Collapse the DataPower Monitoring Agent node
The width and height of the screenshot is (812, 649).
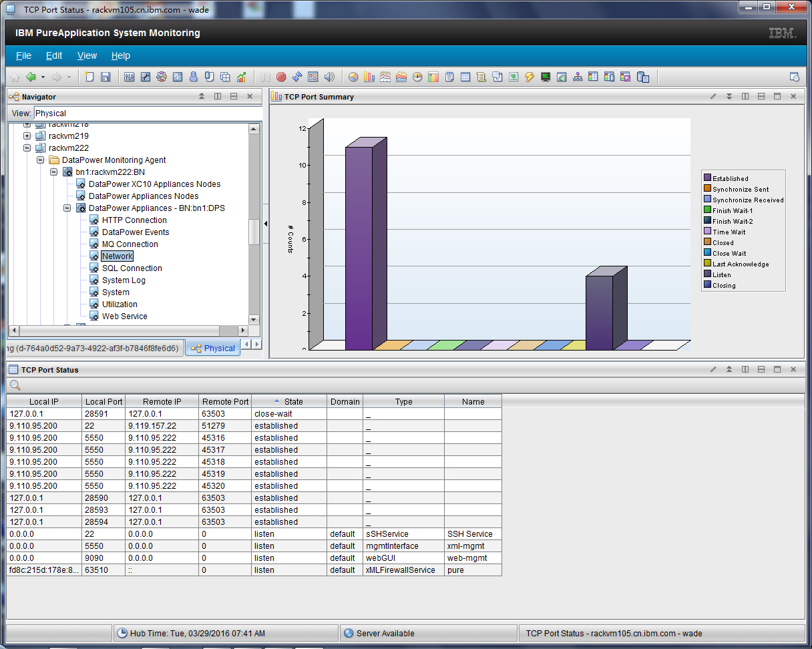tap(41, 160)
